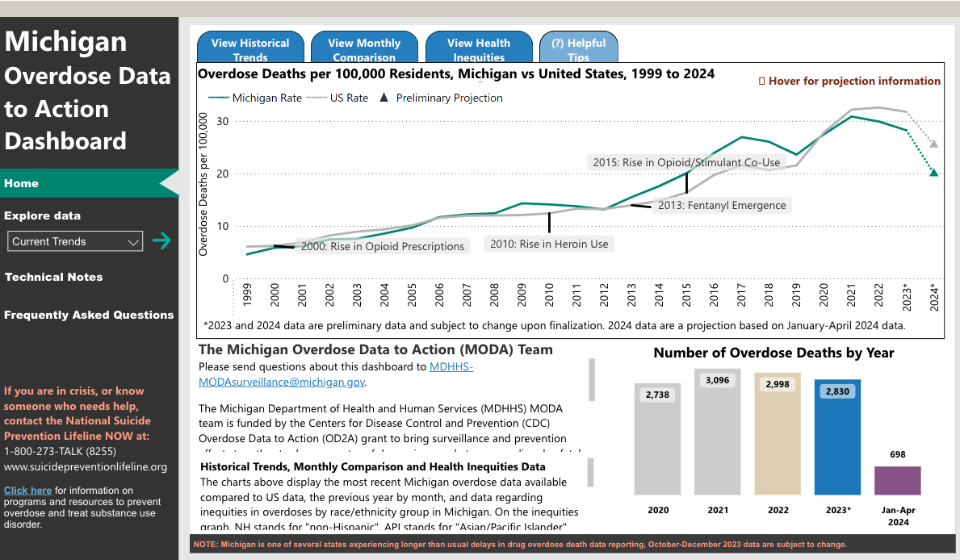Screen dimensions: 960x560
Task: Open the View Health Inequities tab
Action: point(479,47)
